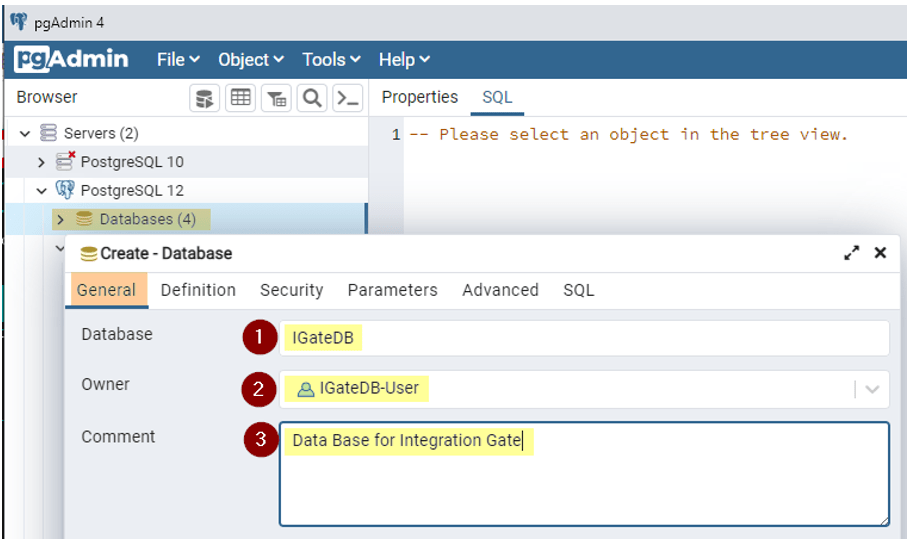This screenshot has width=910, height=547.
Task: Click the Owner IGateDB-User combo box
Action: pyautogui.click(x=584, y=389)
